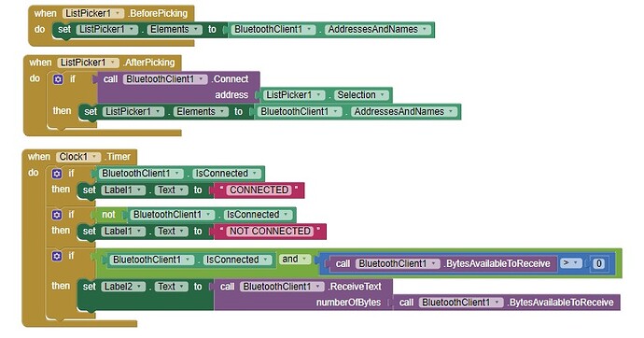Image resolution: width=644 pixels, height=338 pixels.
Task: Open AddressesAndNames dropdown in BeforePicking block
Action: click(378, 30)
